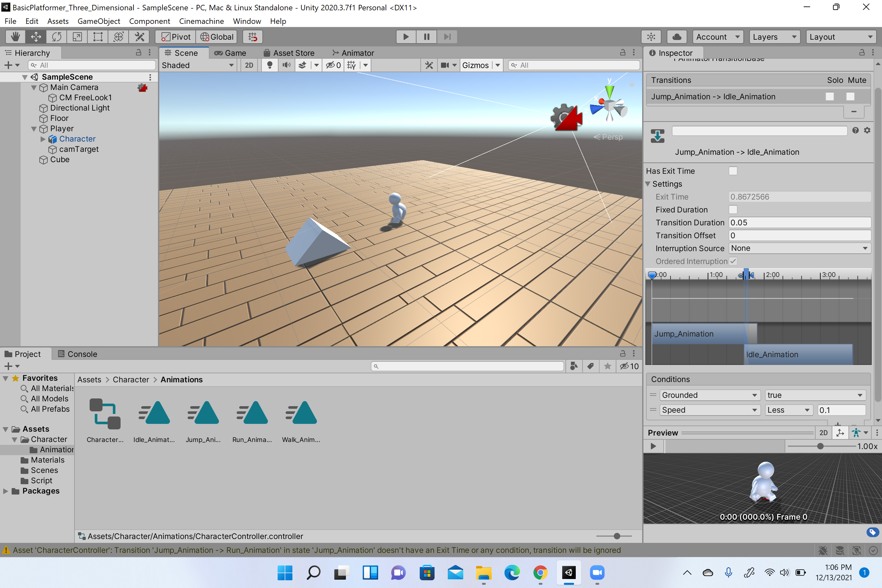Open Layout dropdown
The height and width of the screenshot is (588, 882).
pos(841,37)
